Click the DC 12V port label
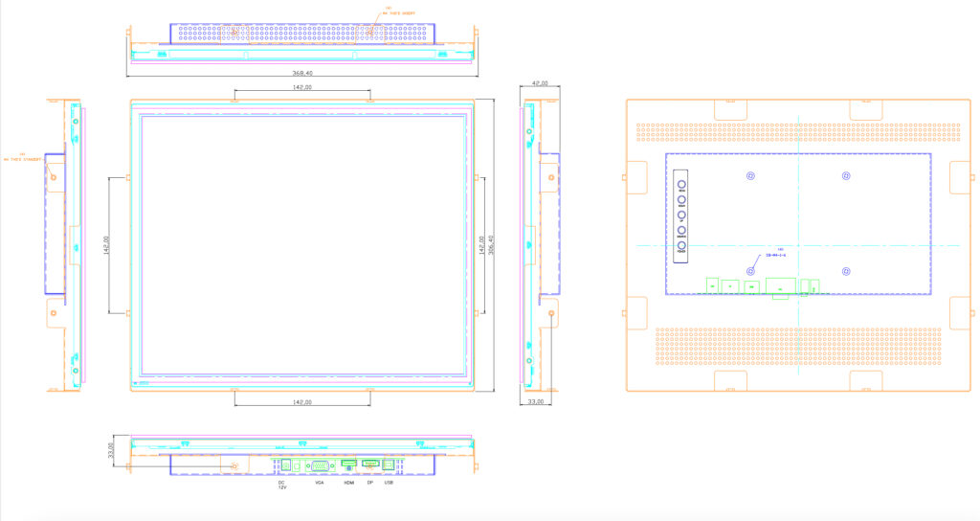Screen dimensions: 980x521 [x=282, y=485]
